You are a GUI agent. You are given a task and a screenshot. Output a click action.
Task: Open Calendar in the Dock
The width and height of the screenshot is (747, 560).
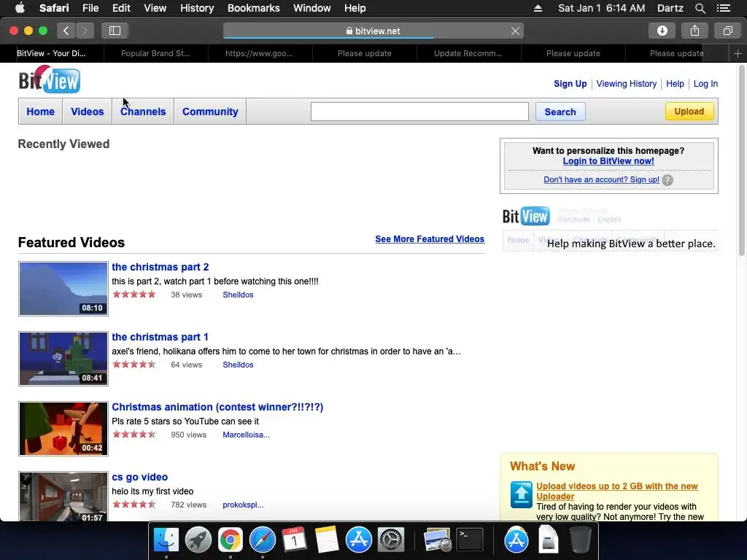click(x=295, y=540)
